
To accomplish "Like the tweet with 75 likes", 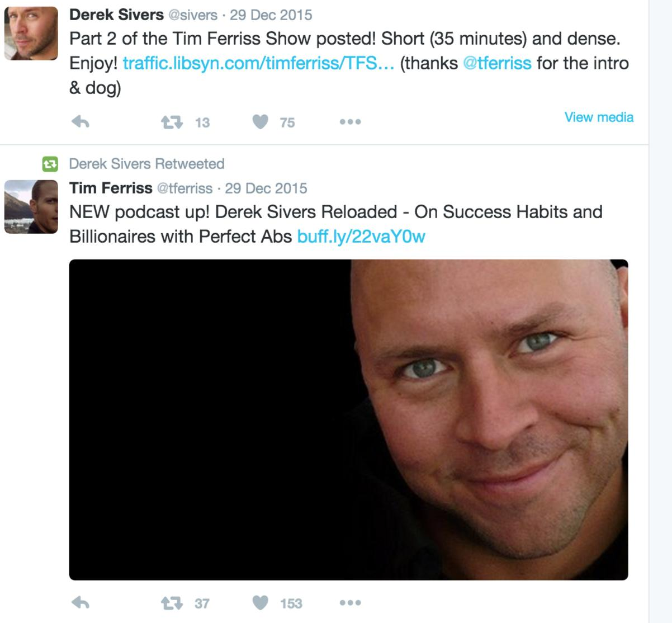I will click(x=261, y=122).
